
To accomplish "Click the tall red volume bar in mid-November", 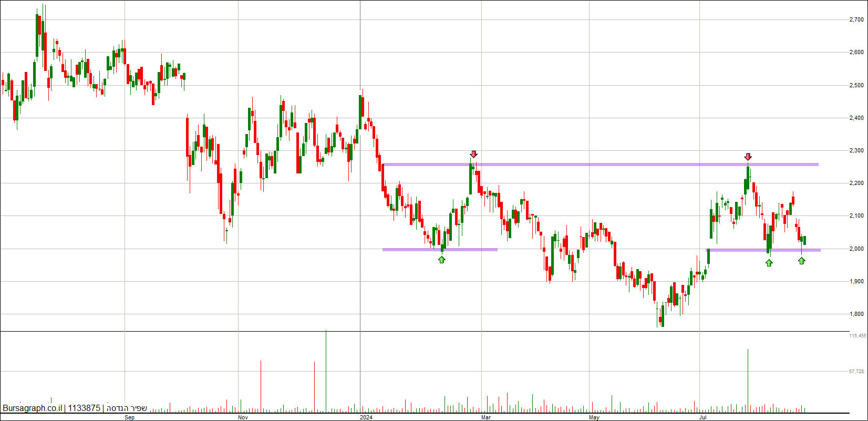I will [x=261, y=386].
